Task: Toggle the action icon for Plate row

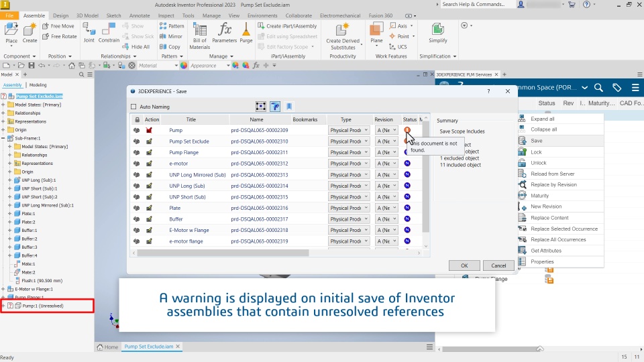Action: click(x=149, y=208)
